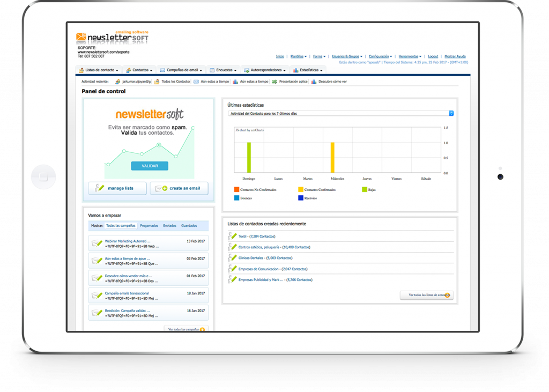Click the edit icon next to Clínicas Dentales list
549x392 pixels.
(233, 258)
